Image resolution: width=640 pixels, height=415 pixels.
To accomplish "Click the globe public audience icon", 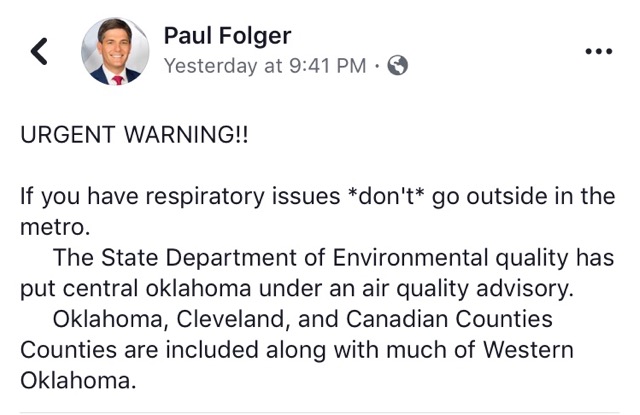I will [398, 65].
